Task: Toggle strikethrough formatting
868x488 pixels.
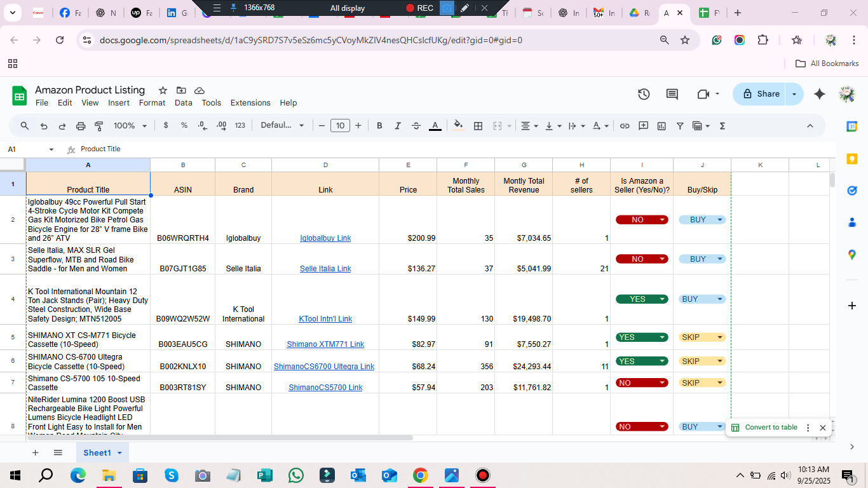Action: [416, 126]
